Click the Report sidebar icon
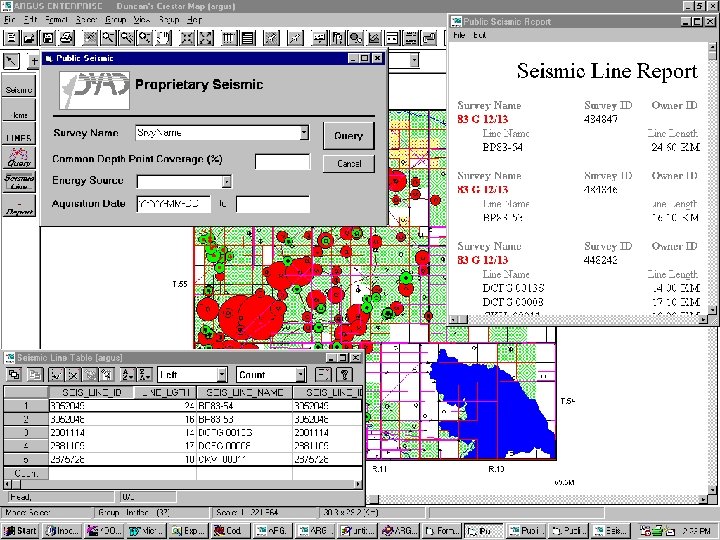This screenshot has width=720, height=540. pyautogui.click(x=19, y=206)
